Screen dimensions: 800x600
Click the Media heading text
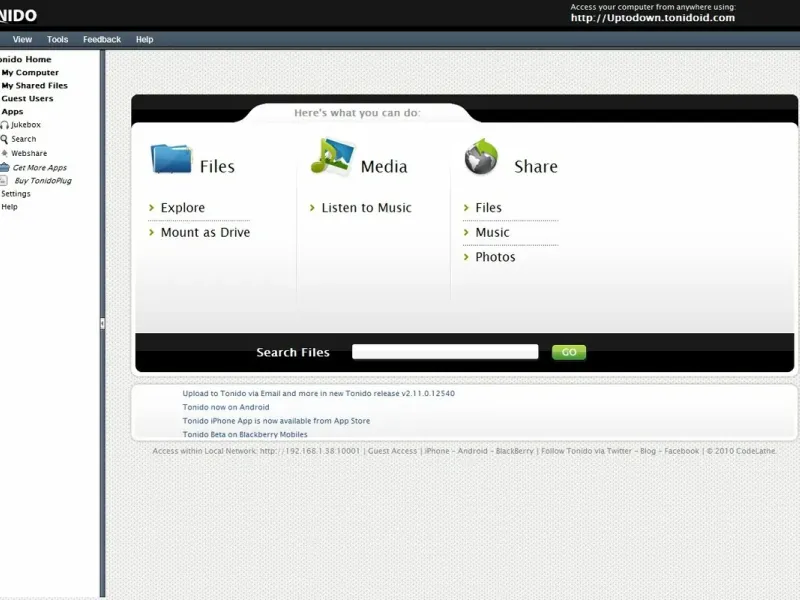click(x=384, y=166)
